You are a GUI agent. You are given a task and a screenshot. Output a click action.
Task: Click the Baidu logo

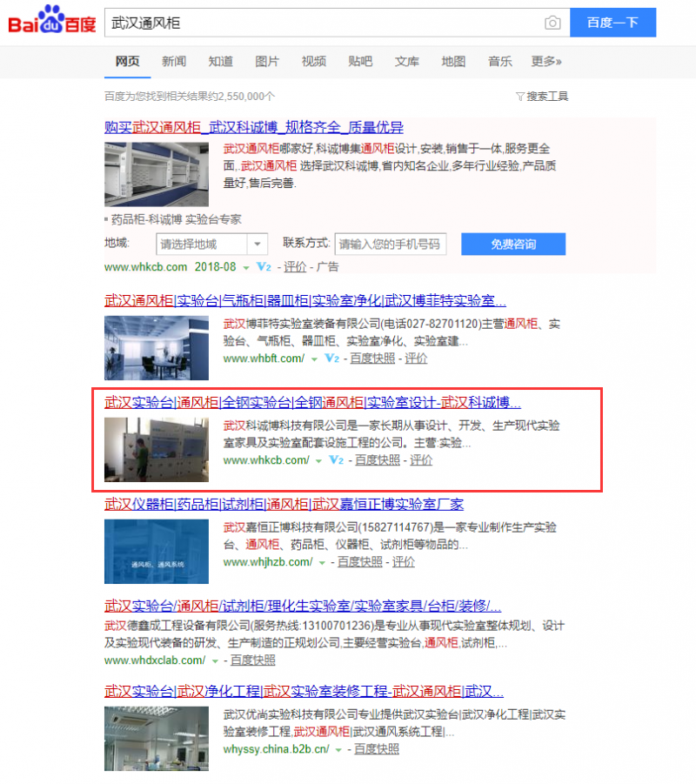[50, 21]
